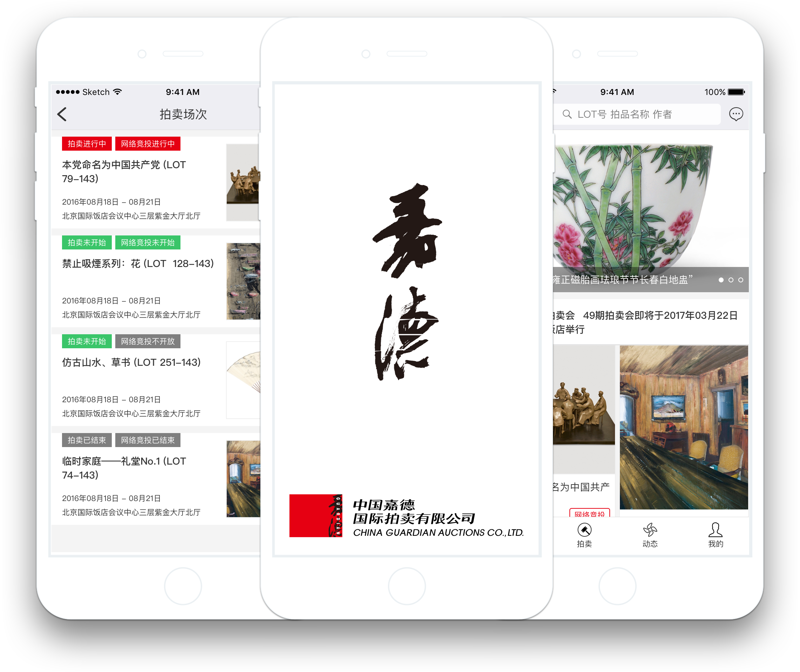
Task: Open the chat message bubble icon
Action: point(736,114)
